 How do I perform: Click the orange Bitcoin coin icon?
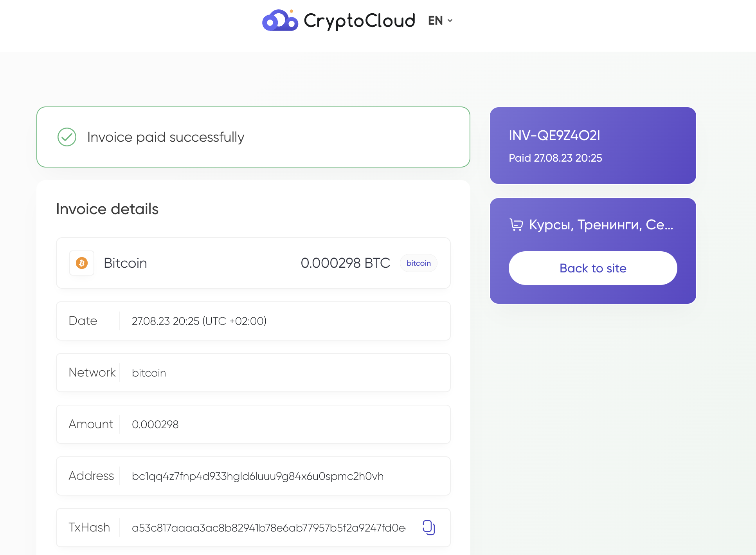(x=82, y=263)
